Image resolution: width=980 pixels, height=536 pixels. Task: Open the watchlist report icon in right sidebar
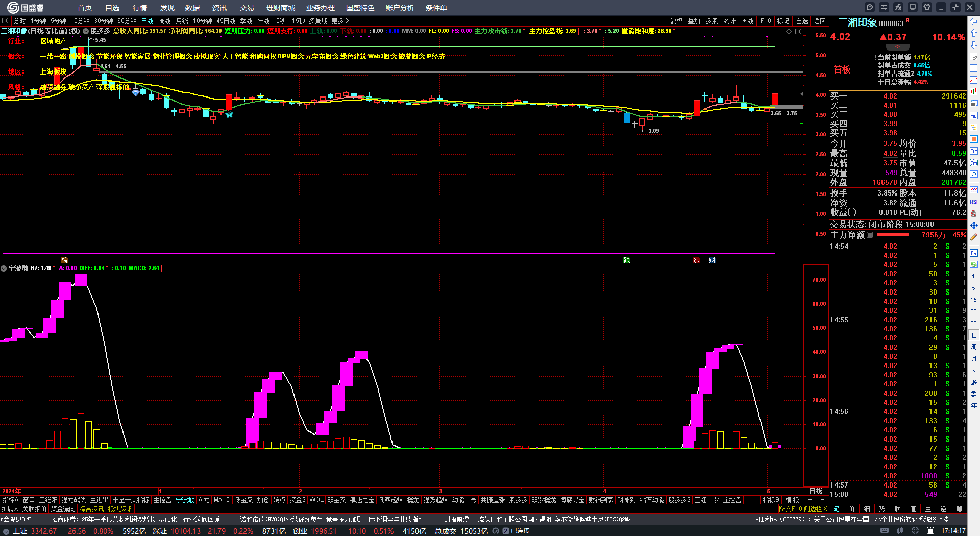974,57
